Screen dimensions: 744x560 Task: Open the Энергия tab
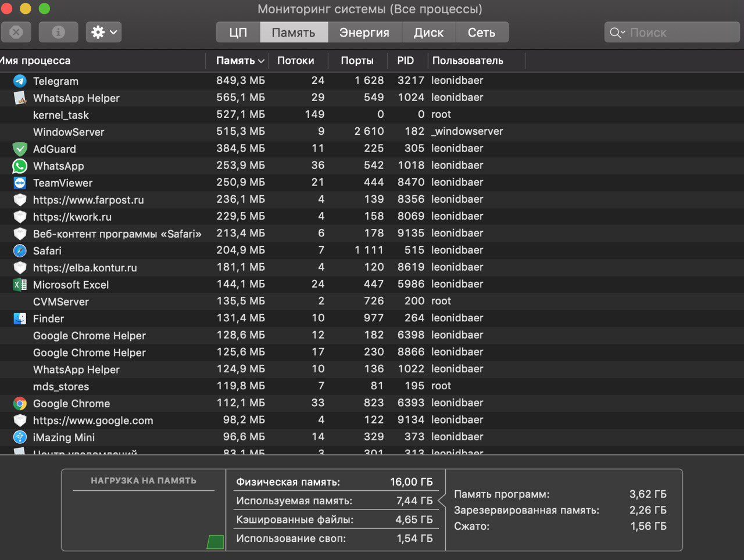click(x=364, y=33)
